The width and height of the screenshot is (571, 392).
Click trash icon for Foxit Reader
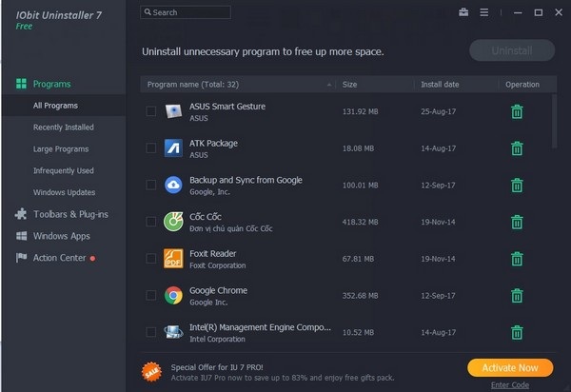coord(517,259)
